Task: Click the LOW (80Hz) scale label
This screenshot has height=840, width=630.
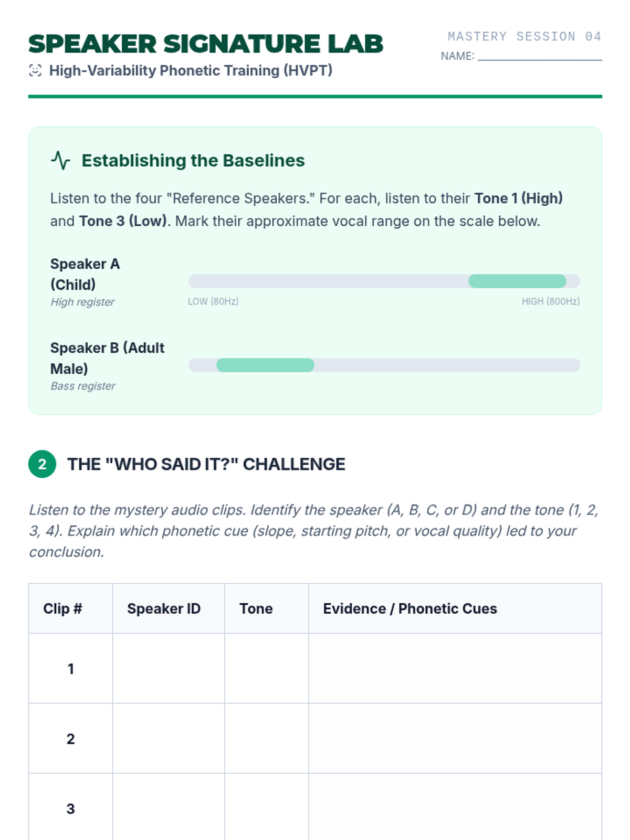Action: [213, 301]
